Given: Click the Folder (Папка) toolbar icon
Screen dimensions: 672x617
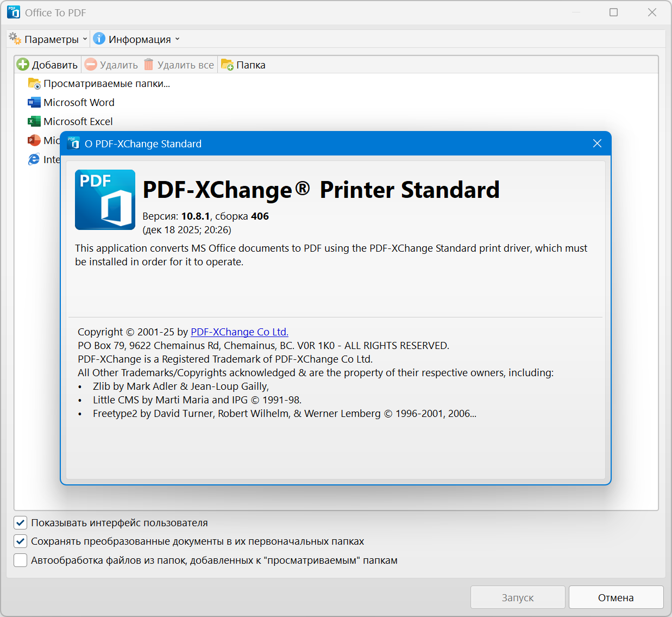Looking at the screenshot, I should coord(227,65).
